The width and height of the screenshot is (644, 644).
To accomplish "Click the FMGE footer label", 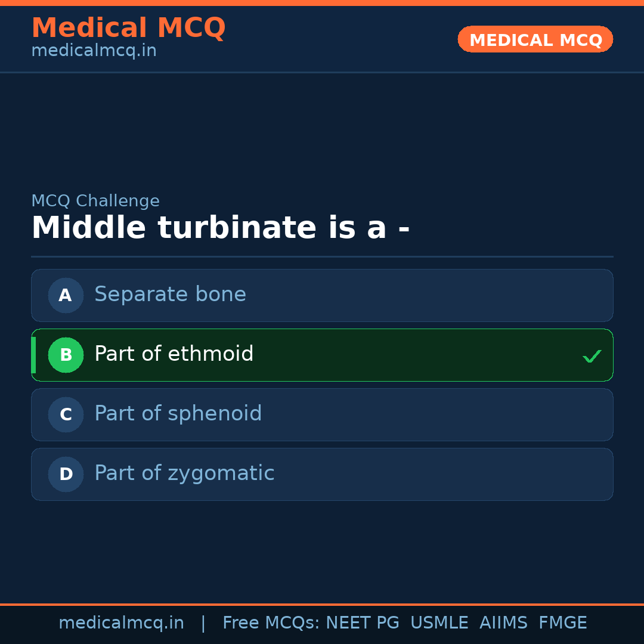I will click(562, 623).
